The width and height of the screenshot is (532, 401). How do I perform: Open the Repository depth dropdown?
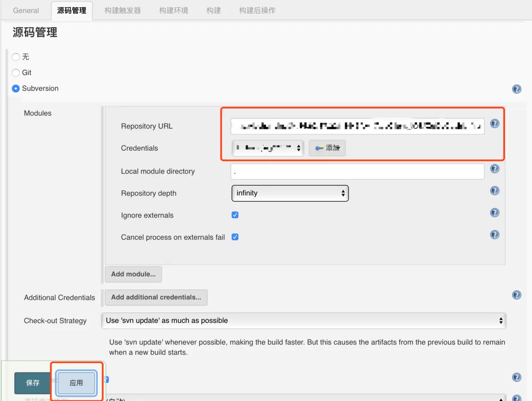(290, 193)
